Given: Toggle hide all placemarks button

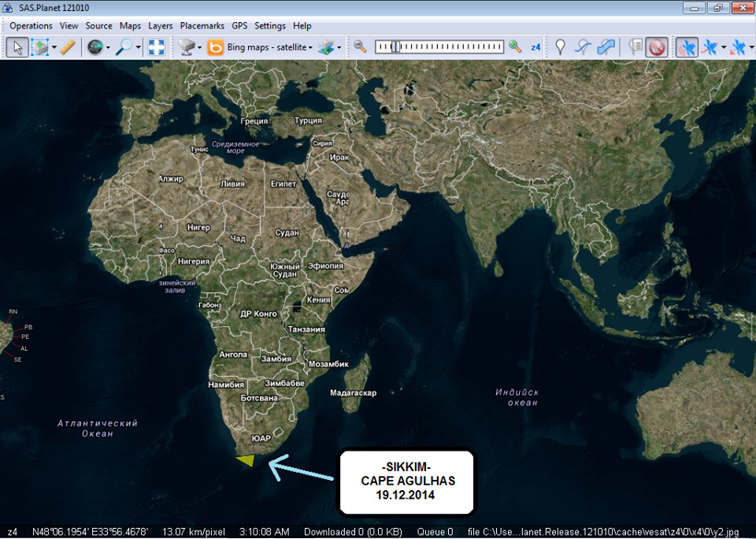Looking at the screenshot, I should pos(657,47).
